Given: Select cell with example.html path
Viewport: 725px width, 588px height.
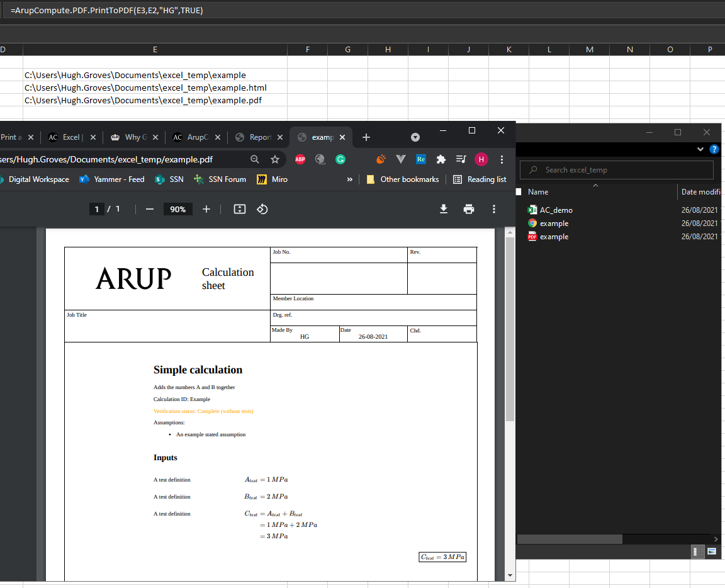Looking at the screenshot, I should [x=155, y=88].
